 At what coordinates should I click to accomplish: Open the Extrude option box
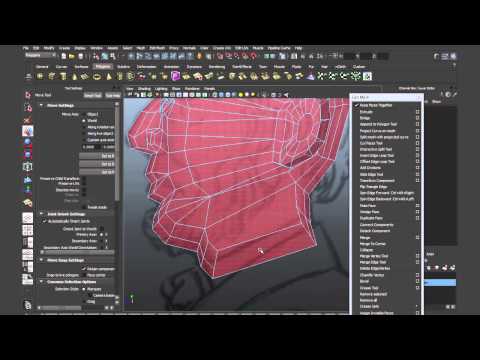point(417,112)
